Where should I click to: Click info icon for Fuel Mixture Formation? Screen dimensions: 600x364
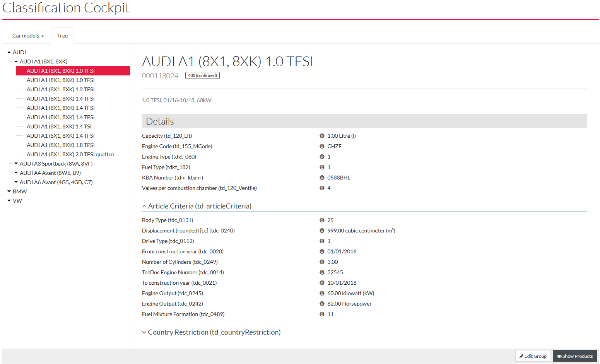pos(322,314)
